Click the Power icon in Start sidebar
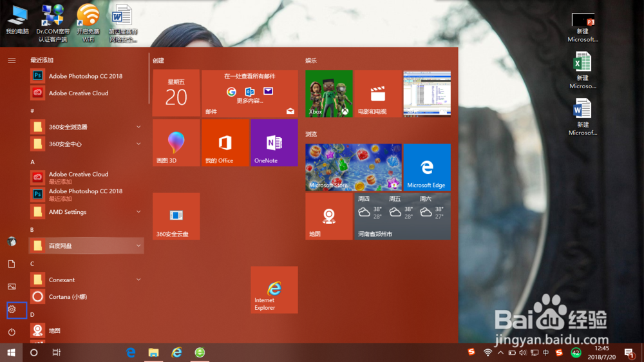The height and width of the screenshot is (362, 644). (x=12, y=332)
